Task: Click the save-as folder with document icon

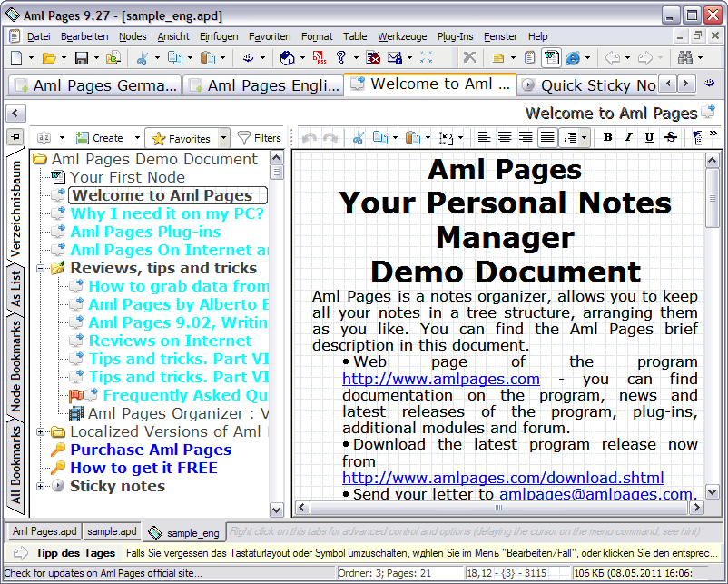Action: pos(113,58)
